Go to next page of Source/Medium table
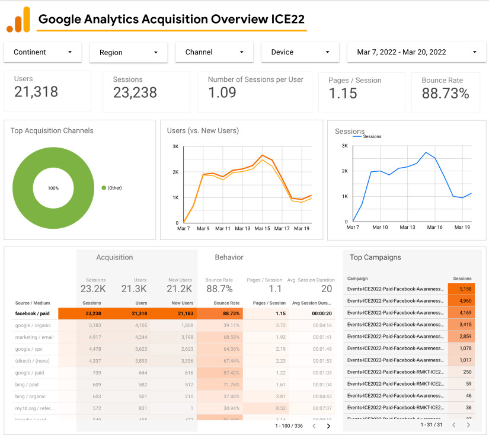The height and width of the screenshot is (448, 489). (328, 425)
